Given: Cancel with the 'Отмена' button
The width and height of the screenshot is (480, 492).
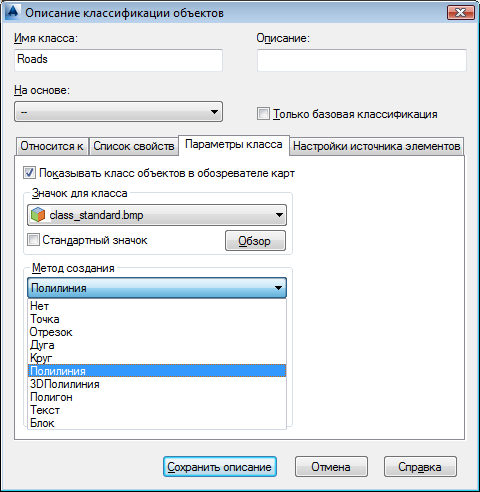Looking at the screenshot, I should (x=331, y=467).
